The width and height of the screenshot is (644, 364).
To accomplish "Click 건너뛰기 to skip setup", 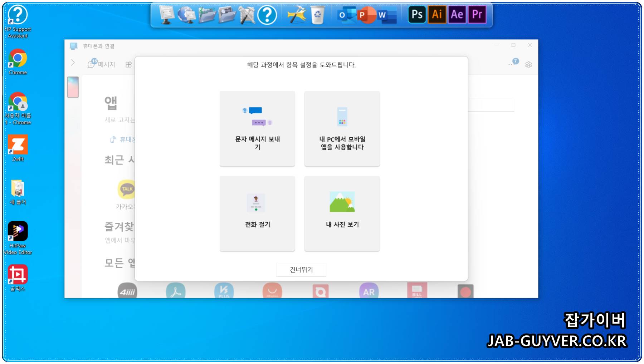I will pyautogui.click(x=301, y=270).
